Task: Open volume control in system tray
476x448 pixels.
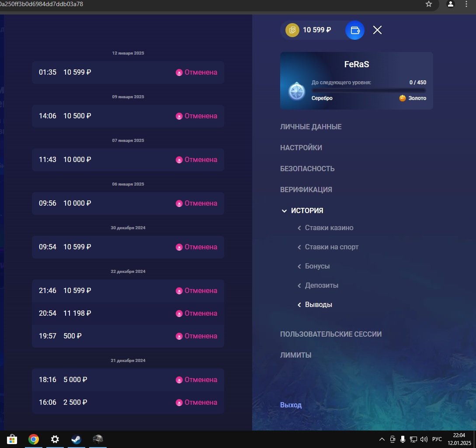Action: pos(424,439)
